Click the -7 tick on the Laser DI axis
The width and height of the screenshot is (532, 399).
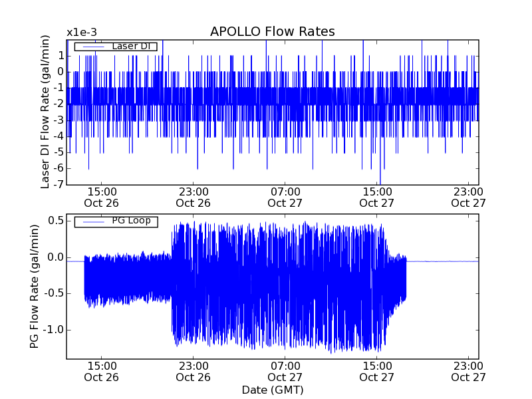pyautogui.click(x=59, y=184)
